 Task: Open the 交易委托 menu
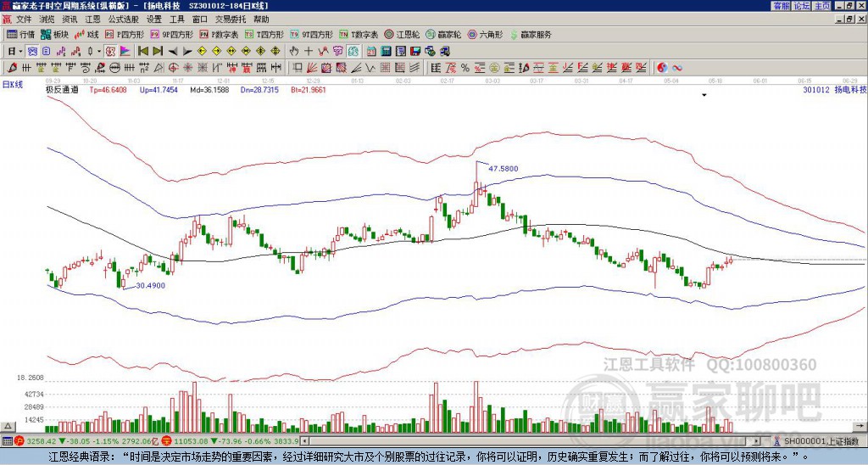(231, 20)
